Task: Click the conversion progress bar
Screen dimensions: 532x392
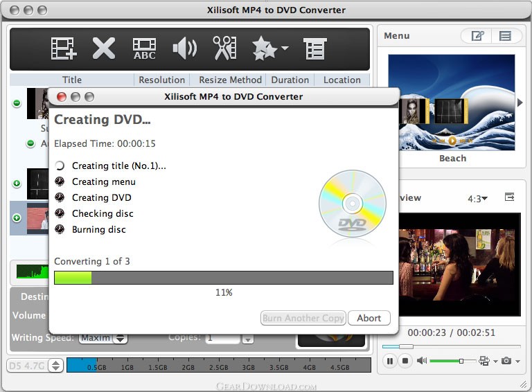Action: coord(224,278)
